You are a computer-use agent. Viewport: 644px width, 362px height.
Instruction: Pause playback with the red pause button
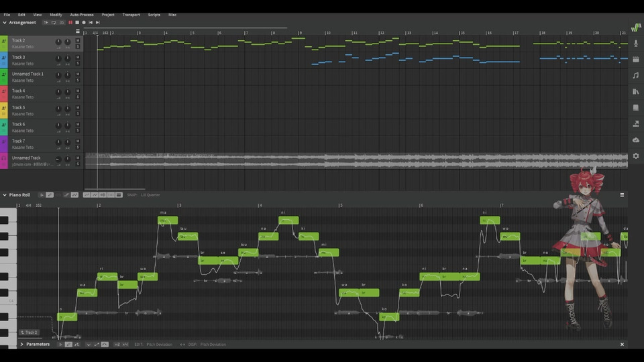(x=70, y=23)
